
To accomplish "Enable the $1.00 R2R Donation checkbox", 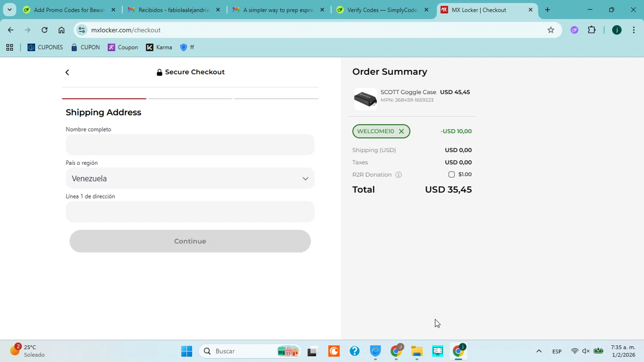I will click(x=451, y=174).
